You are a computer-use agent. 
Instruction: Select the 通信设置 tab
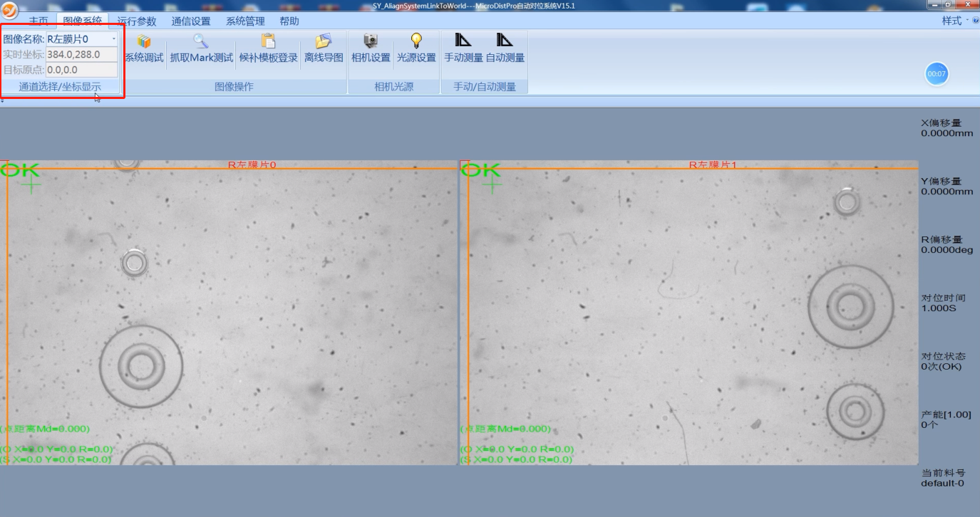coord(191,21)
